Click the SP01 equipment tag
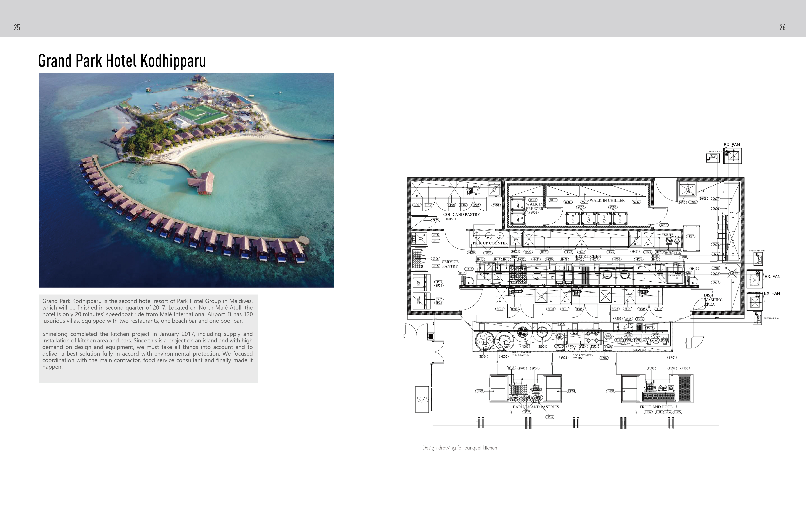Viewport: 806px width, 532px height. coord(439,299)
